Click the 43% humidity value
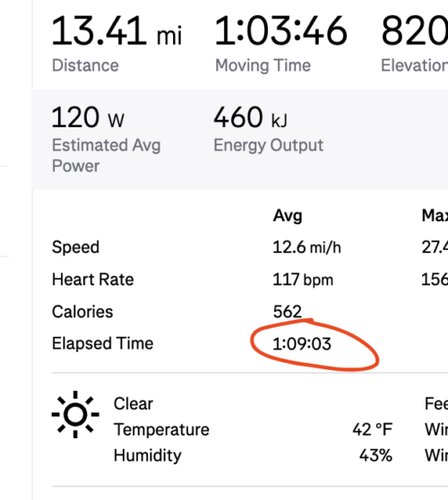The height and width of the screenshot is (500, 448). click(x=375, y=455)
